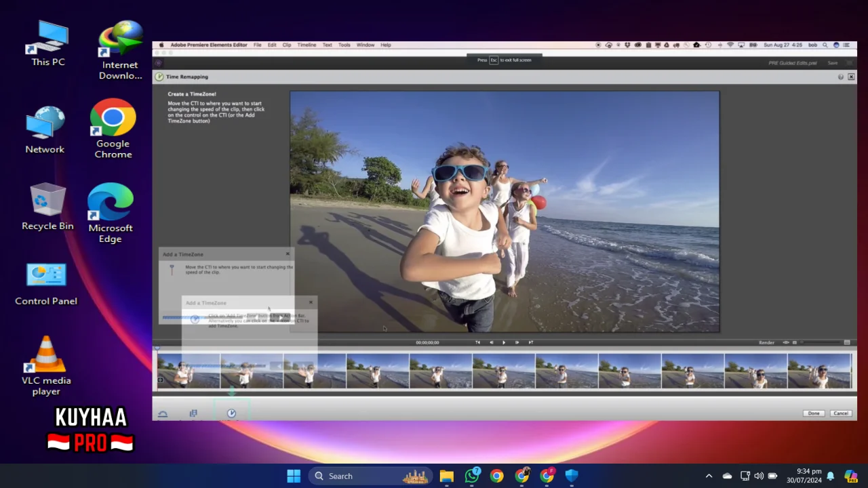Click the 00;00;00;00 timecode field
The height and width of the screenshot is (488, 868).
pyautogui.click(x=427, y=342)
